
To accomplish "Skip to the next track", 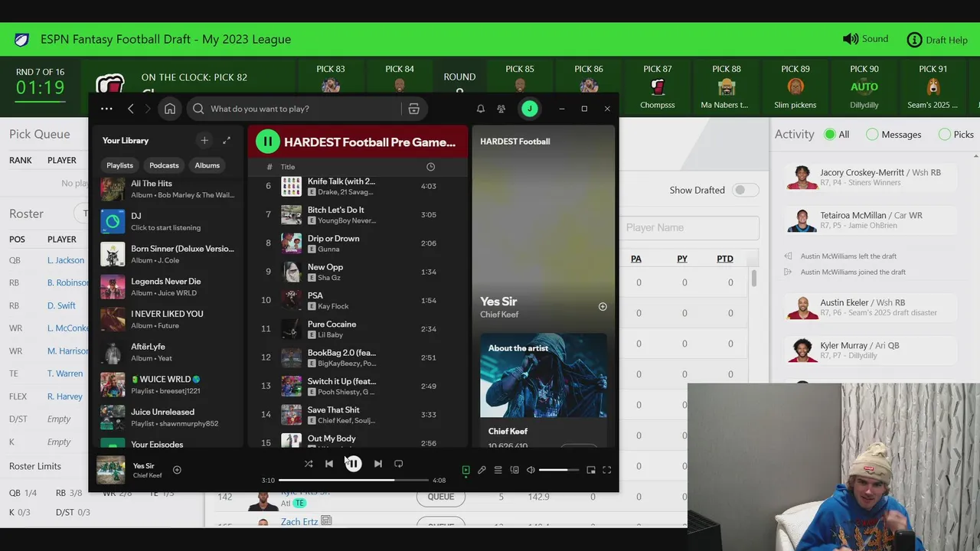I will 377,464.
